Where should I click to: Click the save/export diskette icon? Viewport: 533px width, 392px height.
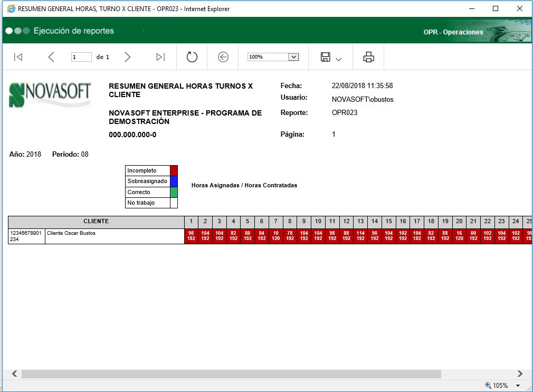point(326,57)
